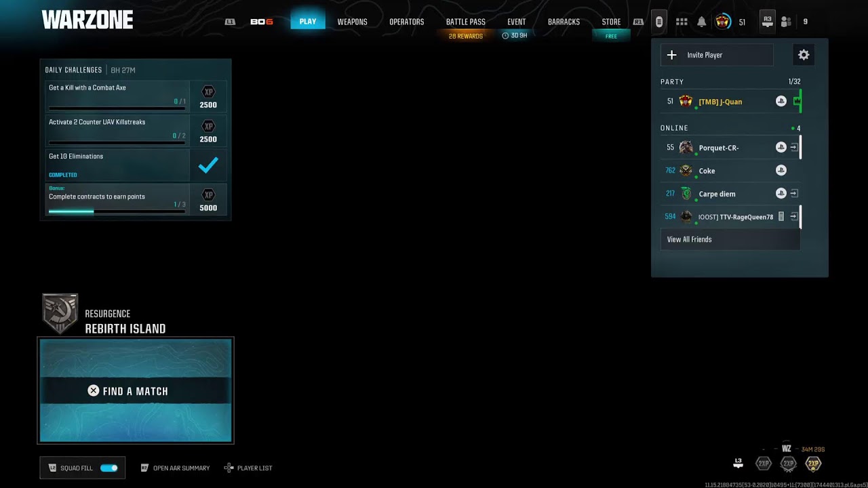Click Open AAR Summary
The width and height of the screenshot is (868, 488).
click(x=175, y=468)
